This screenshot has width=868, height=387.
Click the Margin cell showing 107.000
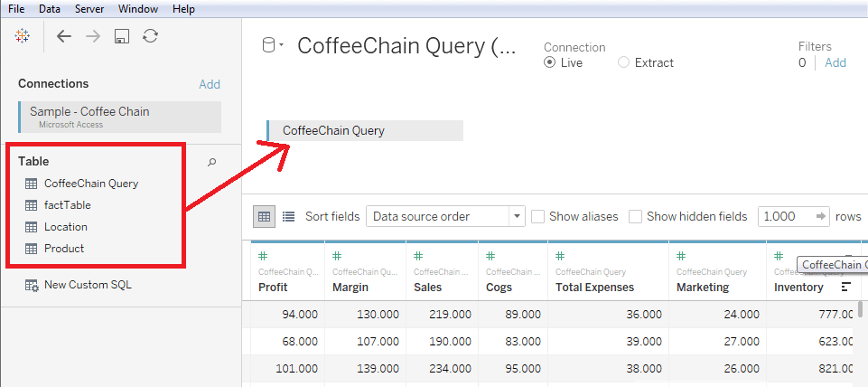(366, 342)
